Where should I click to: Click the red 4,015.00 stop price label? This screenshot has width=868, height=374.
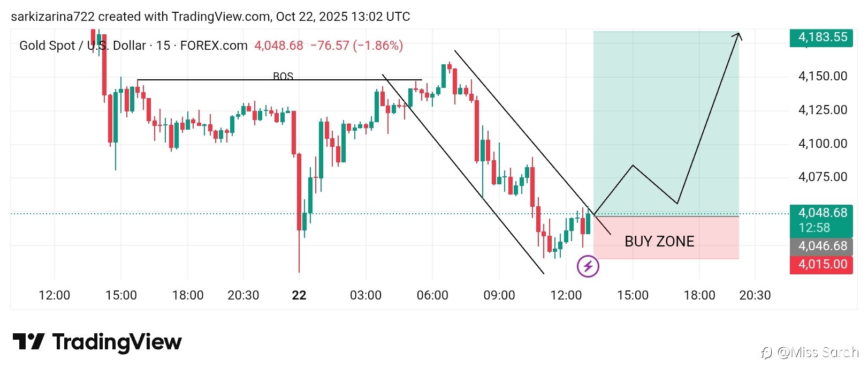(x=822, y=264)
